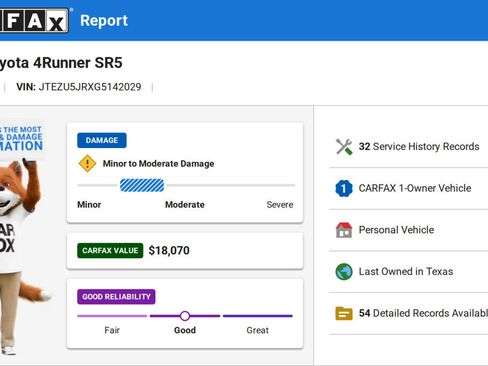Click the 'Severe' damage scale label

280,205
